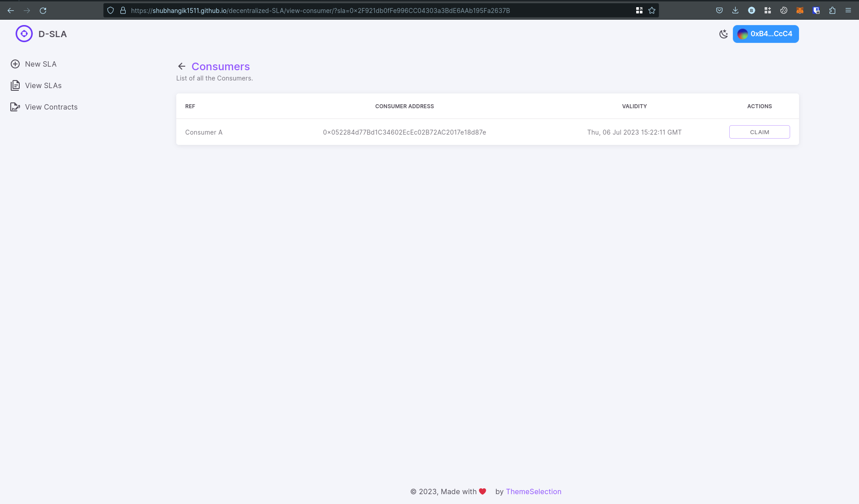This screenshot has height=504, width=859.
Task: Go back using browser back arrow
Action: (11, 10)
